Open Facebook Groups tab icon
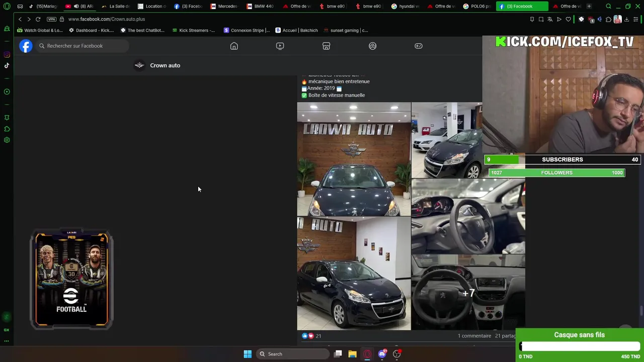Image resolution: width=644 pixels, height=362 pixels. pos(372,46)
